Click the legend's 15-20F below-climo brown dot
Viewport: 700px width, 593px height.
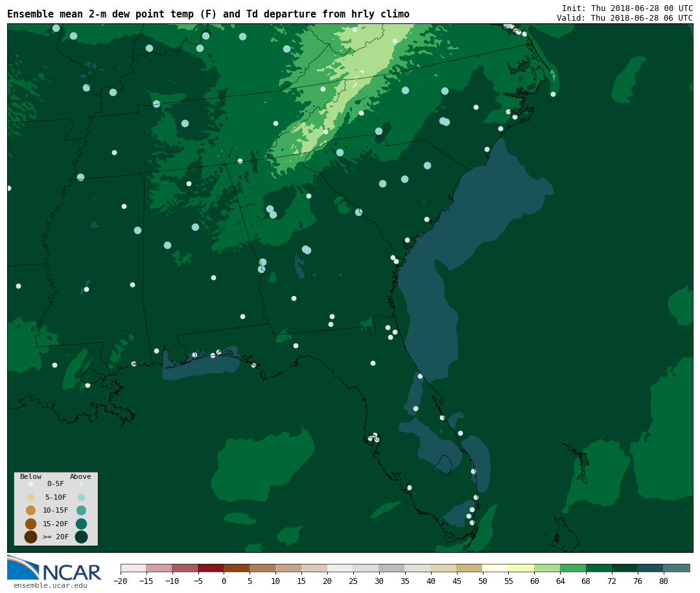31,524
